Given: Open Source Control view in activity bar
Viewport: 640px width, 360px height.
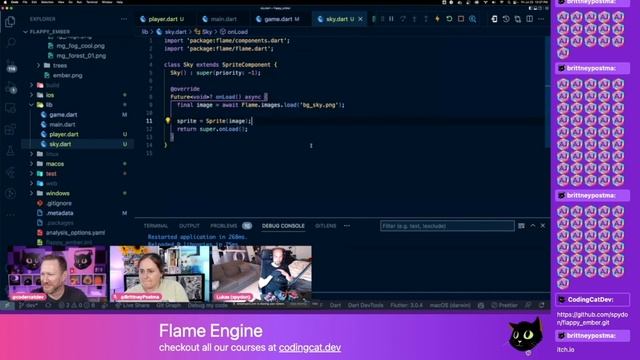Looking at the screenshot, I should click(x=11, y=65).
